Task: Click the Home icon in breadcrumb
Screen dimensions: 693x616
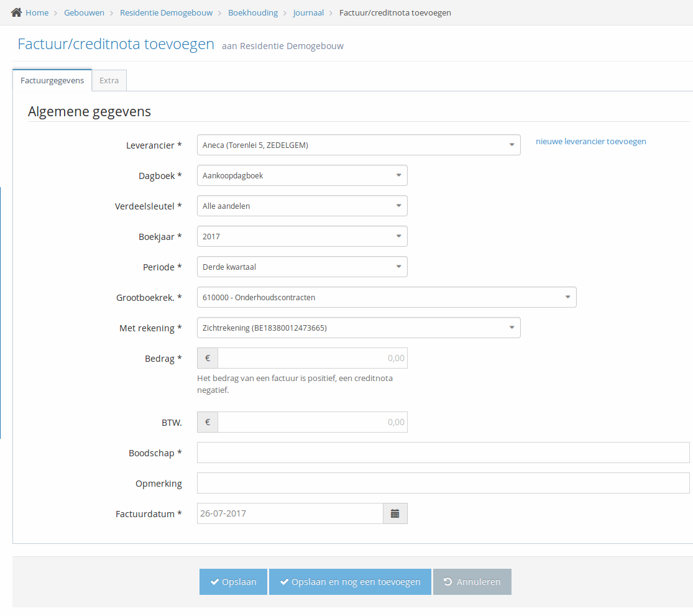Action: tap(16, 12)
